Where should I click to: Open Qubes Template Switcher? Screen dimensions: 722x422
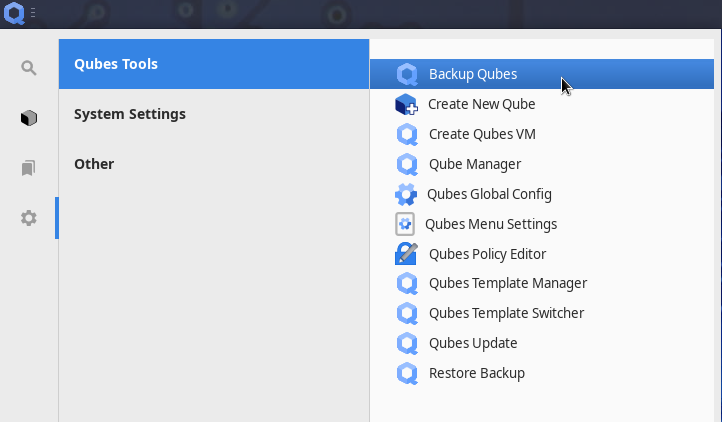542,313
